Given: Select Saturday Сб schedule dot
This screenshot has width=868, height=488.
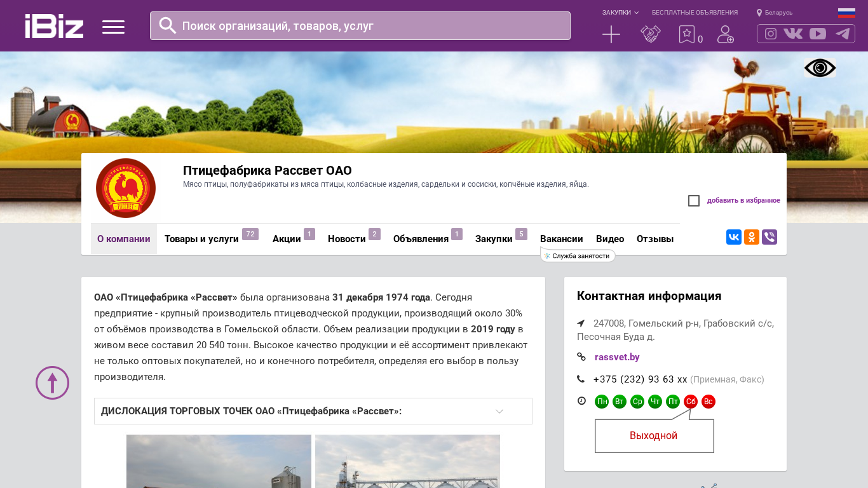Looking at the screenshot, I should click(x=691, y=402).
